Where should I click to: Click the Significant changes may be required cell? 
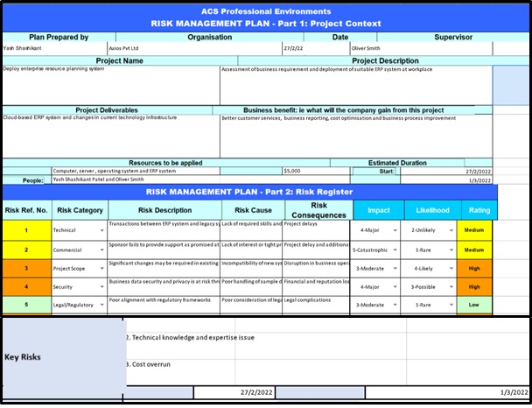pos(164,269)
